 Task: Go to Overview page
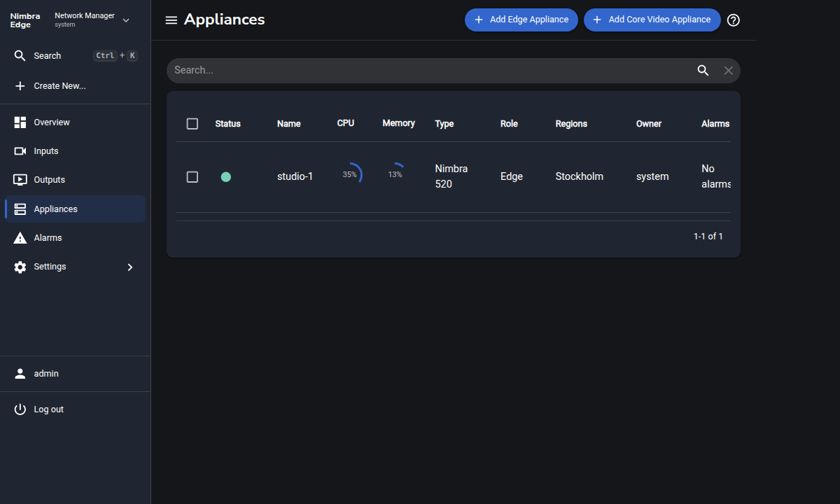[x=76, y=122]
